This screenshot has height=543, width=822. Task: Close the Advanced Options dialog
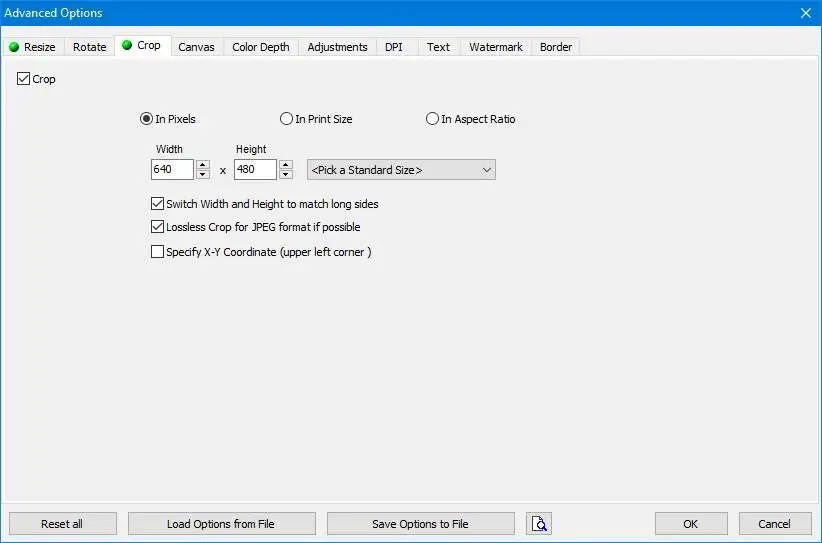pyautogui.click(x=806, y=13)
